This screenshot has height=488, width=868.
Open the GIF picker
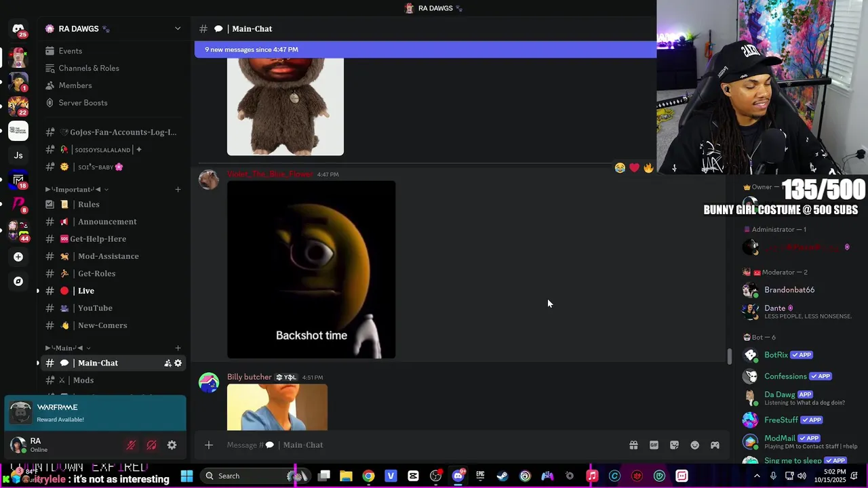tap(654, 445)
